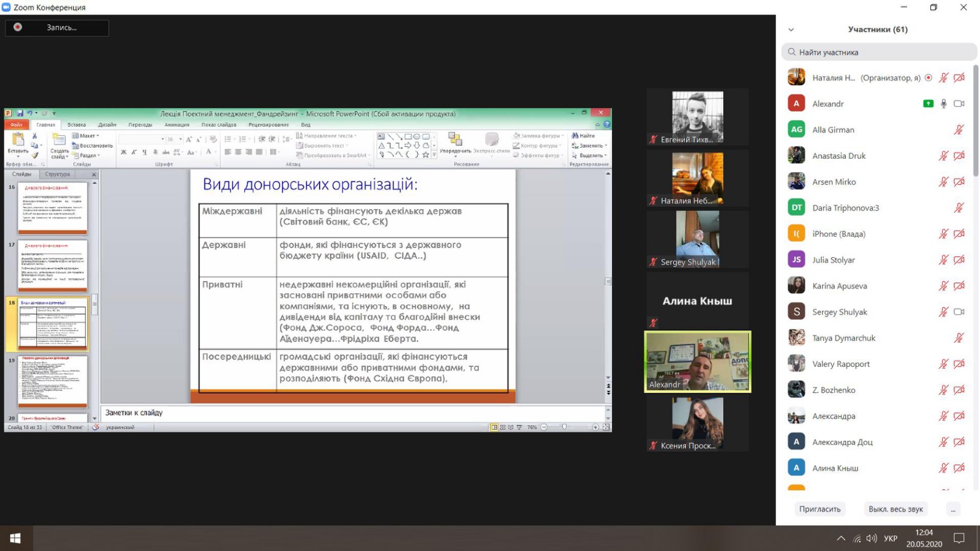Click УКР language indicator in taskbar
Screen dimensions: 980x551
[891, 538]
